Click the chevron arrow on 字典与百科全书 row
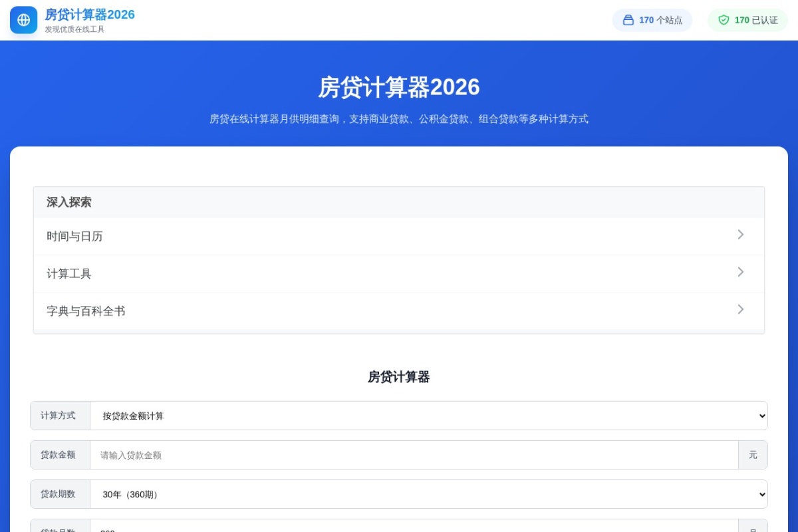Viewport: 798px width, 532px height. (x=740, y=309)
